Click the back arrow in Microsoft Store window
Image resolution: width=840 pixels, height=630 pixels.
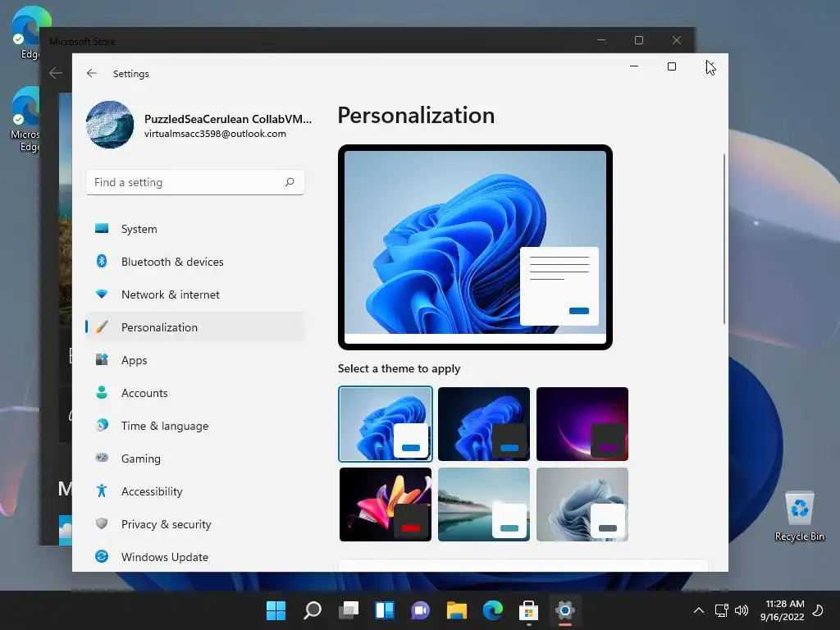click(56, 73)
